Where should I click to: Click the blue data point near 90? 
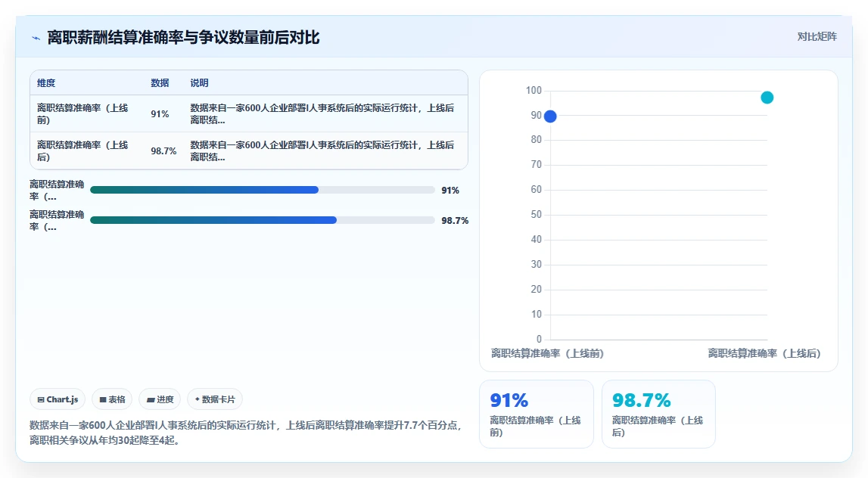550,116
